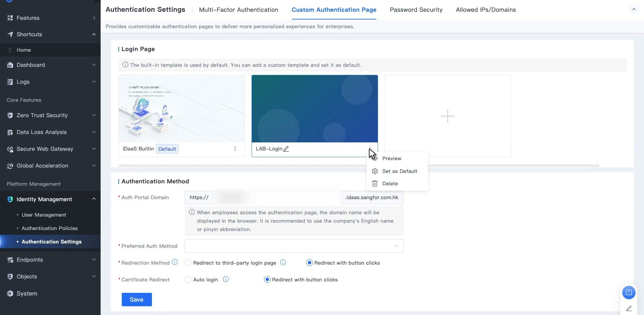Click the Endpoints icon in sidebar
Image resolution: width=644 pixels, height=315 pixels.
[x=10, y=260]
